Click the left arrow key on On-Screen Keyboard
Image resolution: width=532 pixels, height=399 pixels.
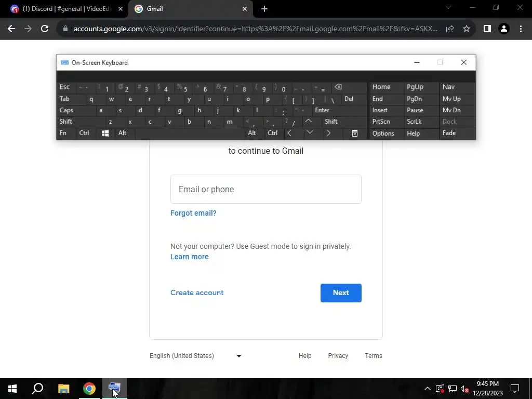[289, 134]
